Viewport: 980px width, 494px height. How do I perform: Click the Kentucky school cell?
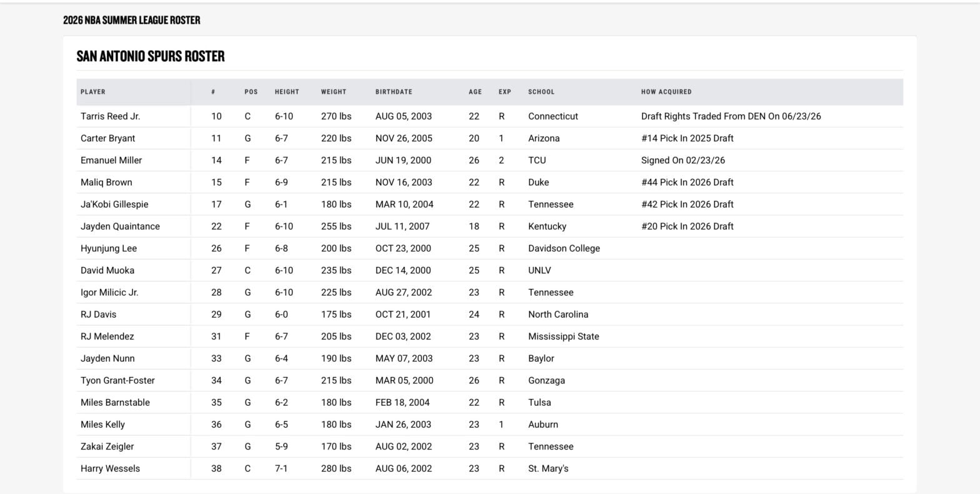coord(547,226)
